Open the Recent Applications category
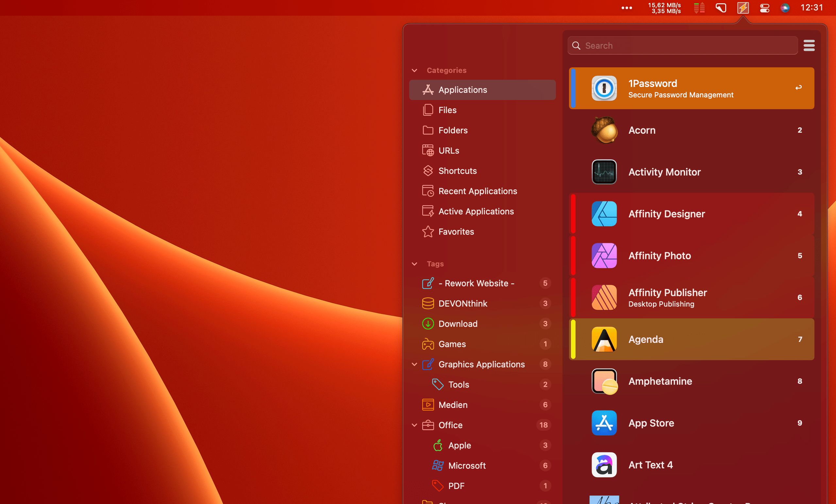The height and width of the screenshot is (504, 836). [482, 191]
